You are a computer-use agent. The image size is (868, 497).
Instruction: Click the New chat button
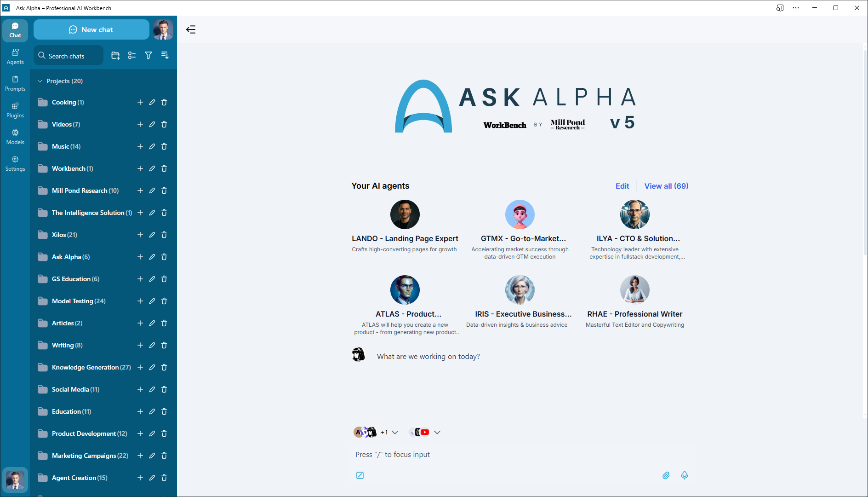(x=91, y=29)
